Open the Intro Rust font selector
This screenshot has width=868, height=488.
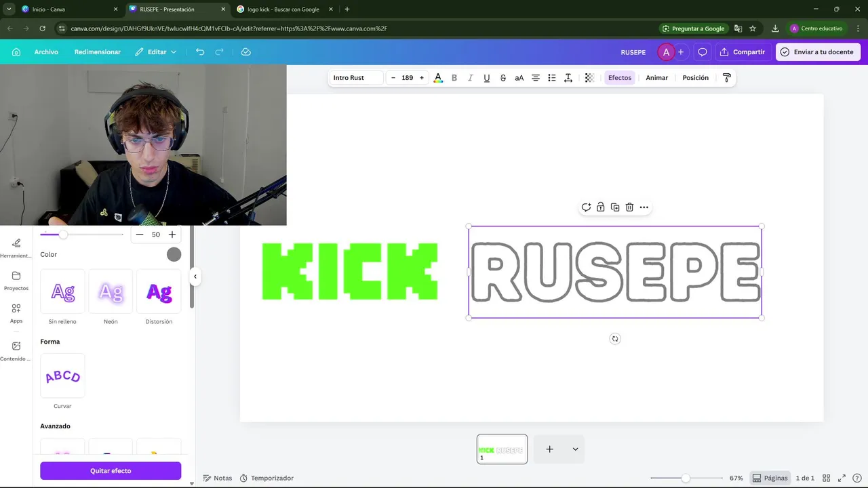pos(357,78)
